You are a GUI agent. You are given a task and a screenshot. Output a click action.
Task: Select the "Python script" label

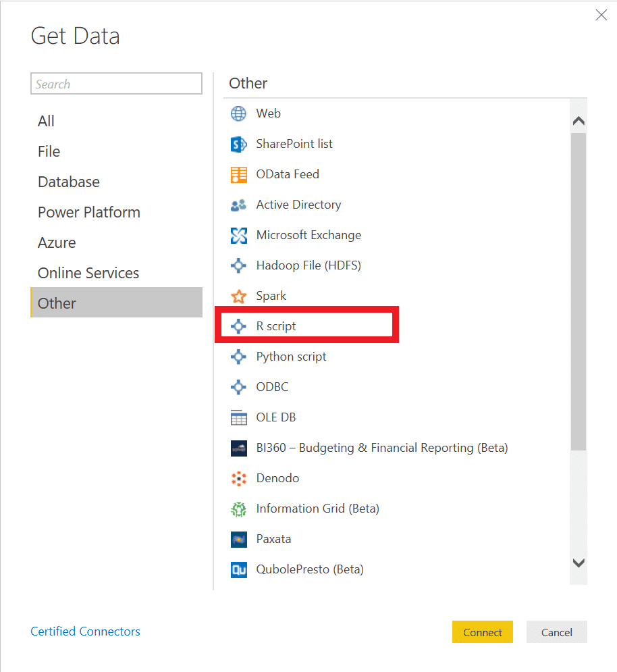click(x=292, y=357)
